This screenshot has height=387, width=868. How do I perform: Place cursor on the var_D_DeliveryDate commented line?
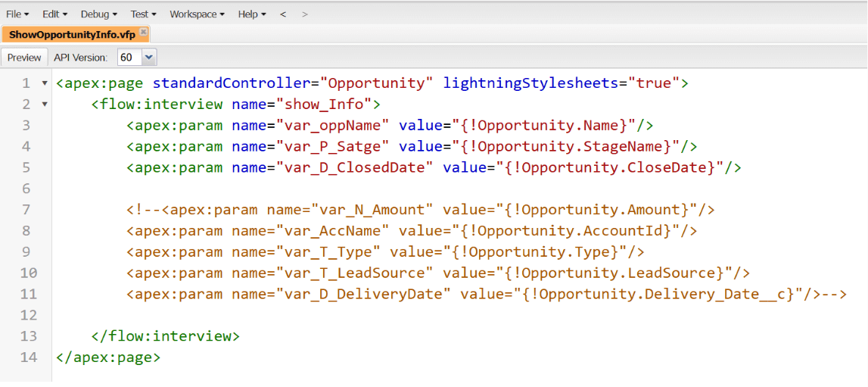(486, 294)
